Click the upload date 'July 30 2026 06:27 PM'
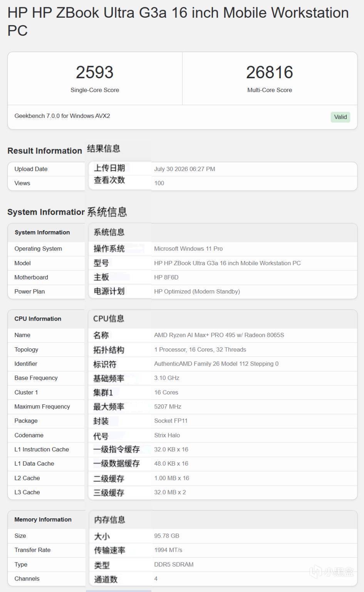364x592 pixels. coord(185,169)
